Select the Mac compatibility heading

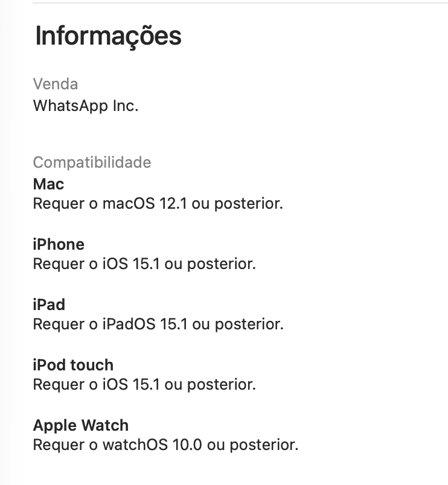[x=48, y=183]
